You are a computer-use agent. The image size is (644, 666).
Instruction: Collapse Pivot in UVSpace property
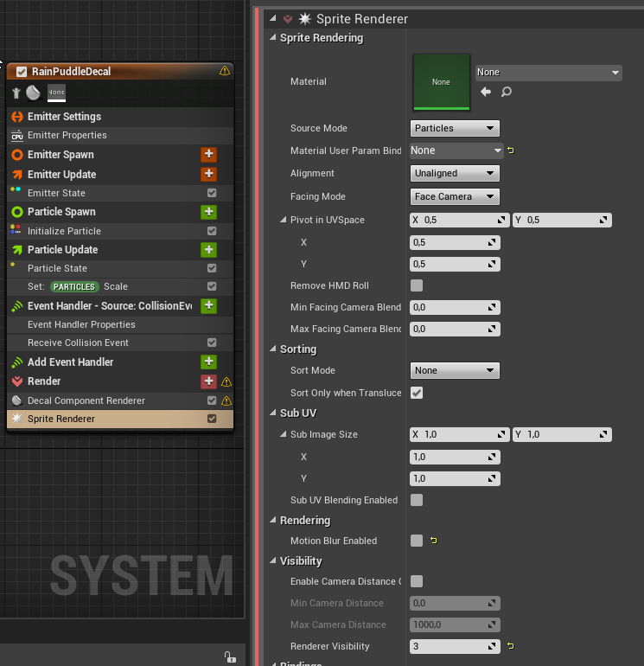(x=284, y=220)
